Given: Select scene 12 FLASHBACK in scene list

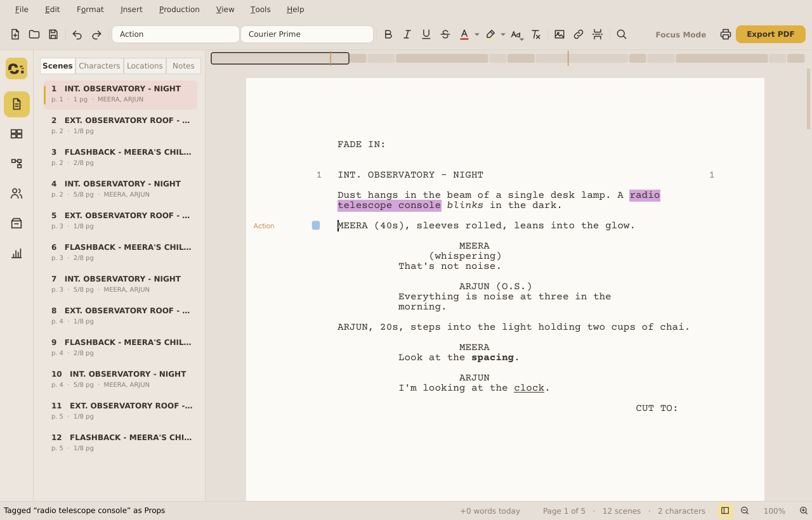Looking at the screenshot, I should click(x=121, y=443).
